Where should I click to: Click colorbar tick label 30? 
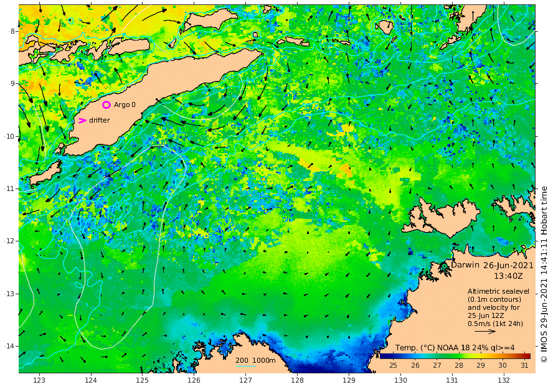click(x=503, y=365)
